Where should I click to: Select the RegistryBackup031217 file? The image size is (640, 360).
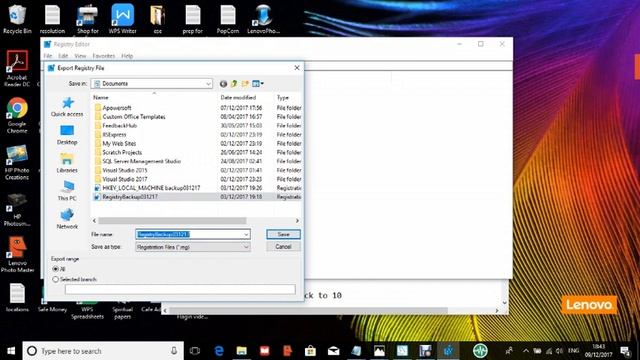tap(130, 197)
